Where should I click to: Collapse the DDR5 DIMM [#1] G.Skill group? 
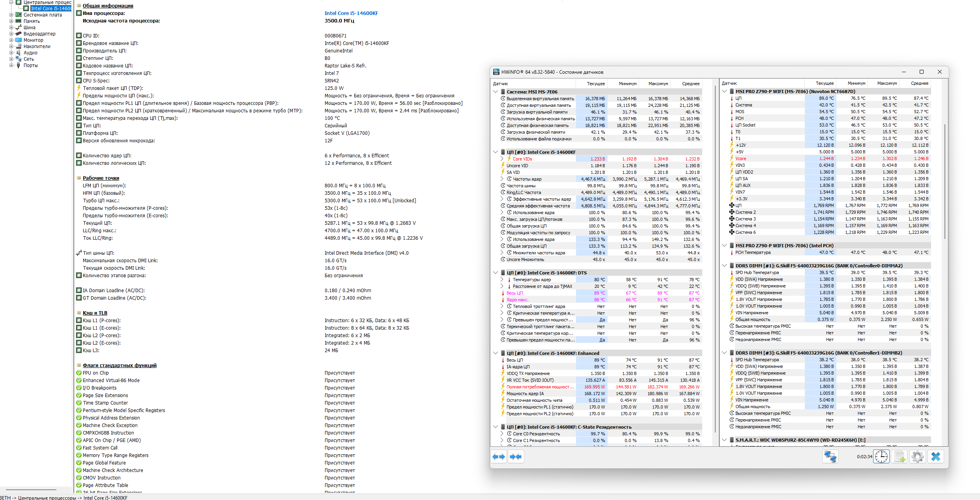[724, 265]
